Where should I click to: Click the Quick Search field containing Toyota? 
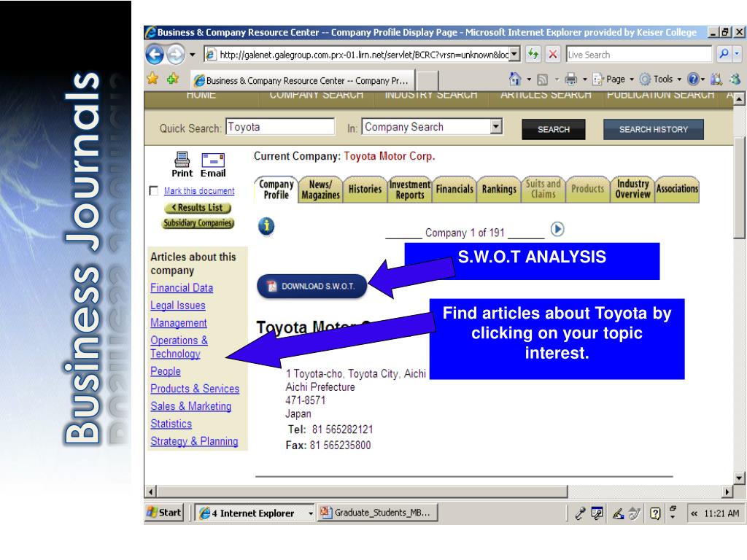point(280,127)
